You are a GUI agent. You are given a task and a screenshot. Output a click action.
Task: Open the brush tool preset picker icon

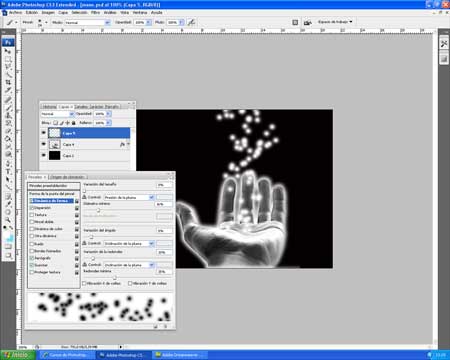click(11, 22)
